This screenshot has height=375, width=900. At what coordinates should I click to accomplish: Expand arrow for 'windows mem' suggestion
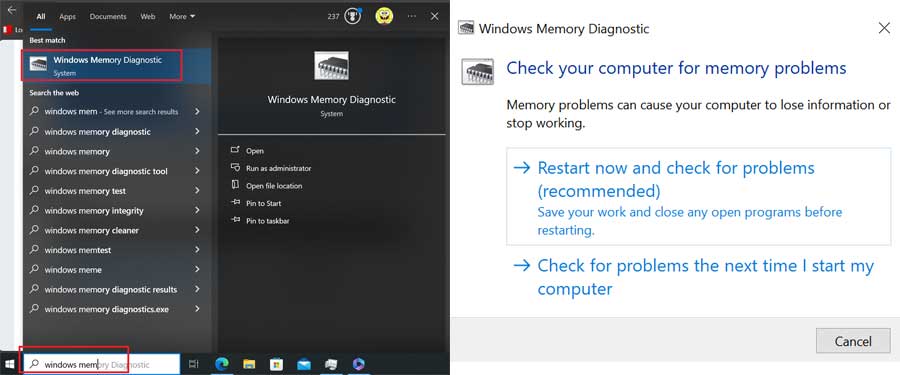(197, 111)
